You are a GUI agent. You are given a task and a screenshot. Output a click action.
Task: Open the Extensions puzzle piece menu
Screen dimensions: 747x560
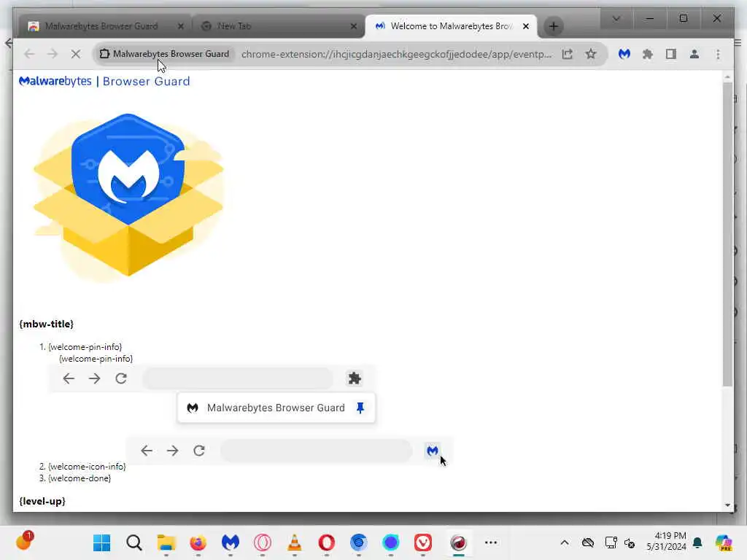click(x=648, y=54)
